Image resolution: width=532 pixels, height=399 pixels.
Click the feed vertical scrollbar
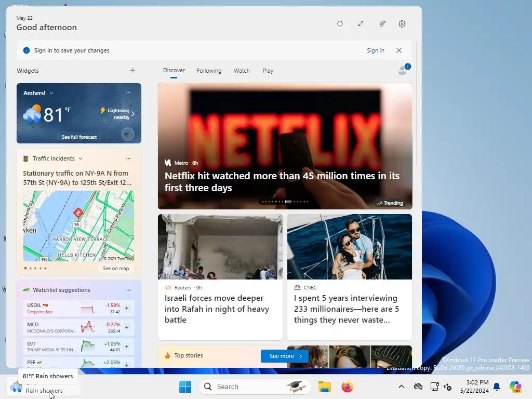(x=417, y=103)
